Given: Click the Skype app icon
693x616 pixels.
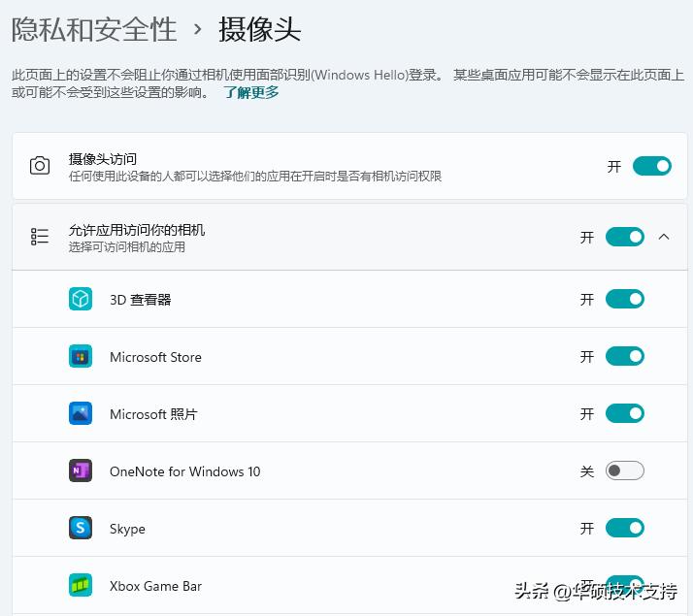Looking at the screenshot, I should tap(81, 528).
